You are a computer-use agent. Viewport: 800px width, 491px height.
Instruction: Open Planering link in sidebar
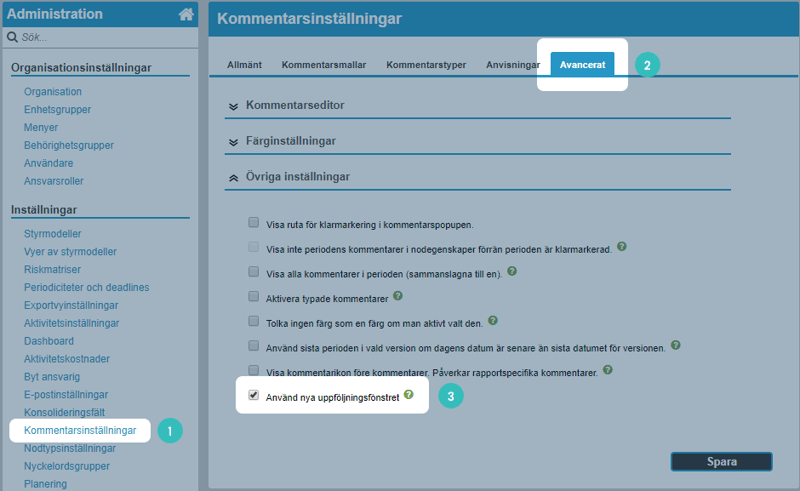[x=45, y=484]
